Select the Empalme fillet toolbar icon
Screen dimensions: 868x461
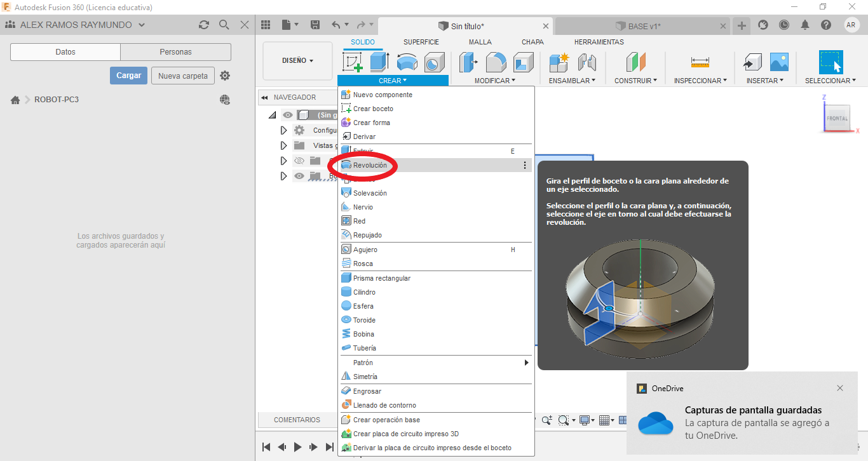coord(496,62)
